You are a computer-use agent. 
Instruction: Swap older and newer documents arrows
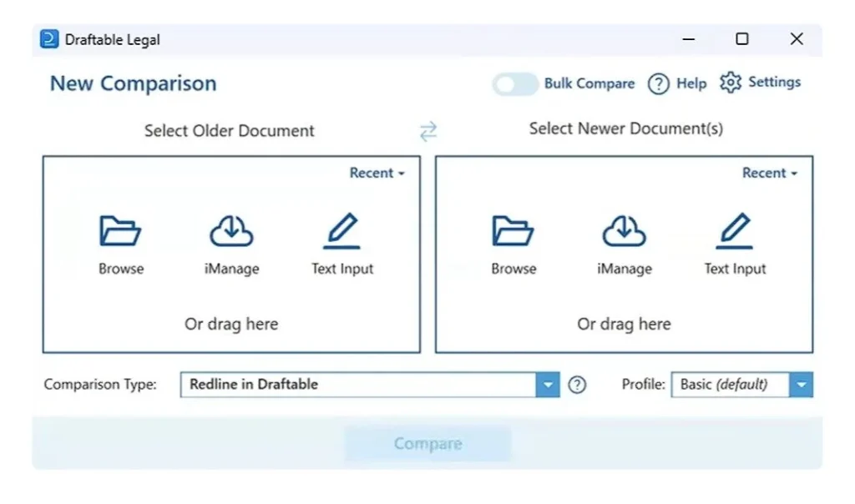pos(428,131)
